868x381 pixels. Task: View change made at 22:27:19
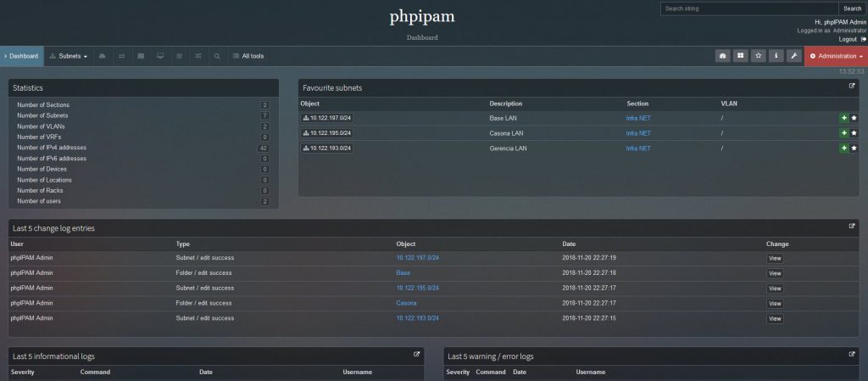(x=775, y=259)
